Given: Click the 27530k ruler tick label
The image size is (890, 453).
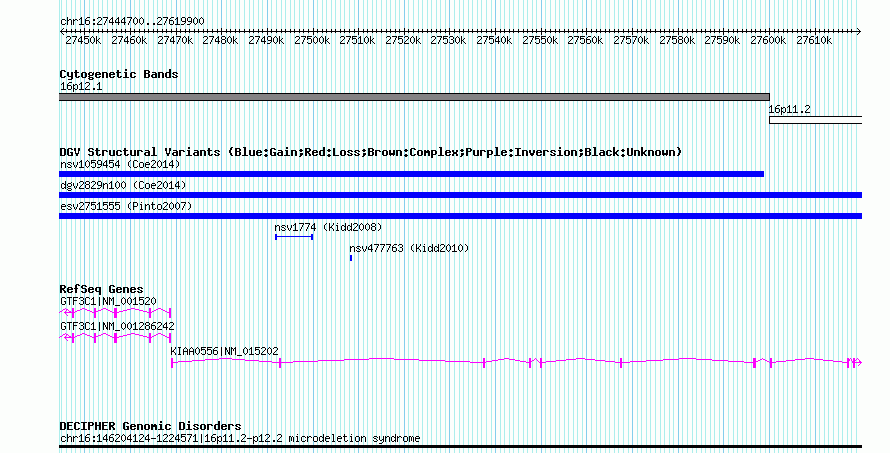Looking at the screenshot, I should click(448, 40).
